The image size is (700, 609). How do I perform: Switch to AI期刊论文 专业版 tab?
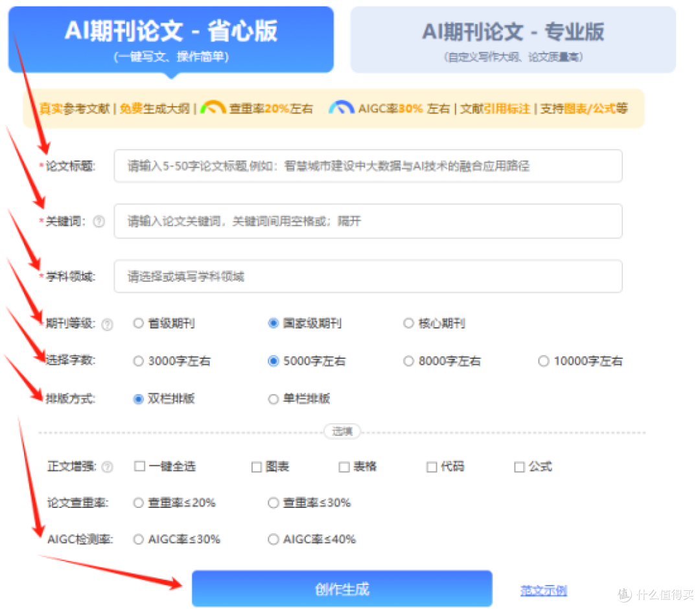[x=513, y=40]
